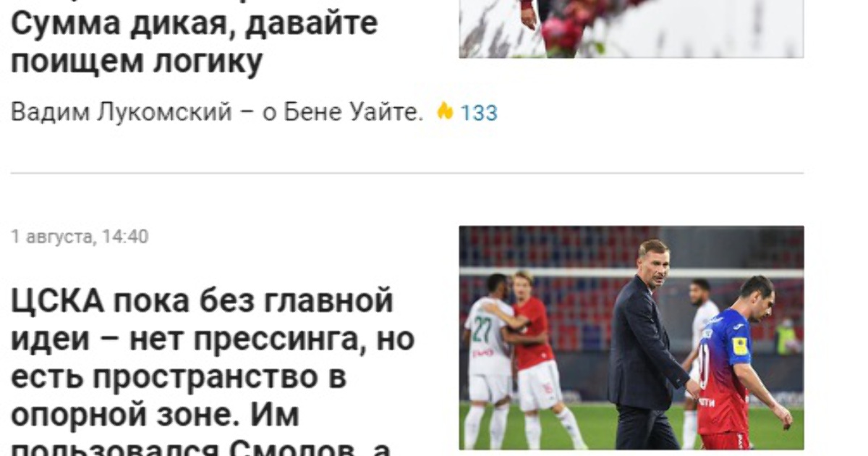Viewport: 868px width, 456px height.
Task: Click the flame icon beside 133
Action: click(445, 111)
